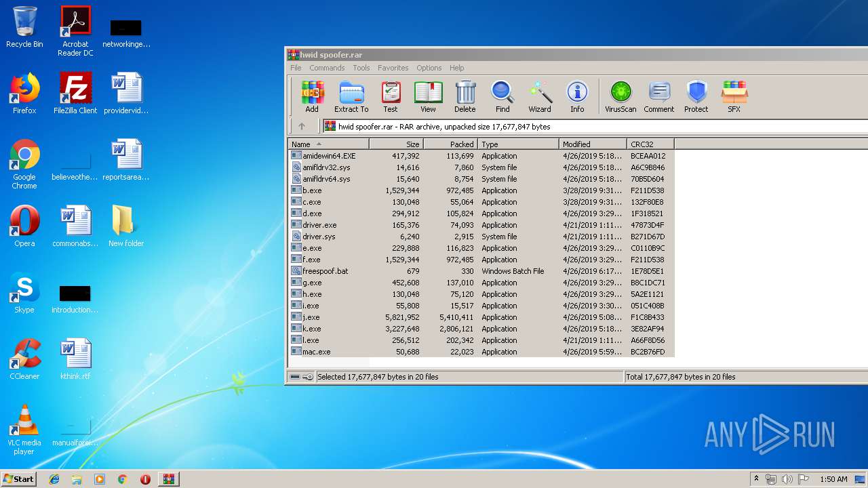868x488 pixels.
Task: Select amifldrv64.sys file row
Action: 481,179
